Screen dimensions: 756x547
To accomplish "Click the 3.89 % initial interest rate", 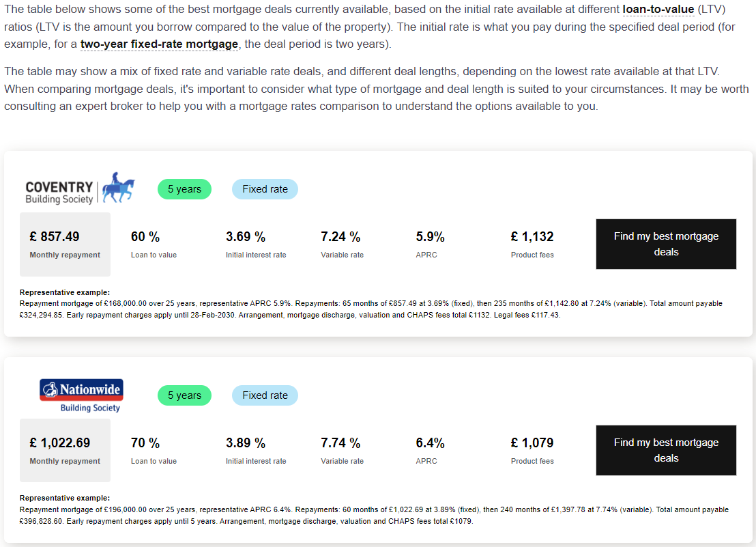I will tap(246, 443).
